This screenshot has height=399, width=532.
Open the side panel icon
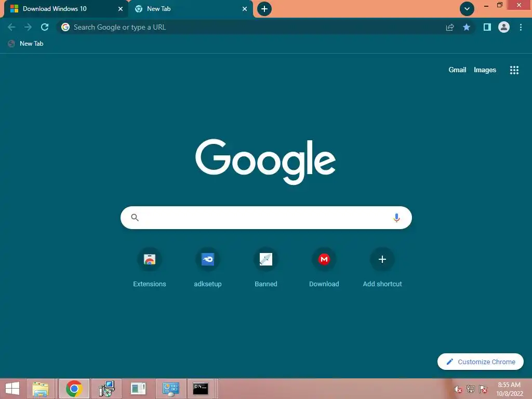[x=487, y=27]
